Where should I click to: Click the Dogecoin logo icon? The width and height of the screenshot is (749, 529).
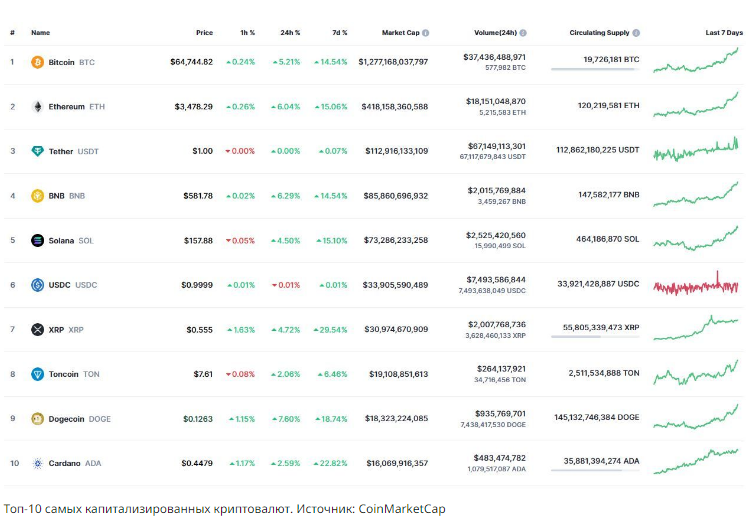point(37,419)
